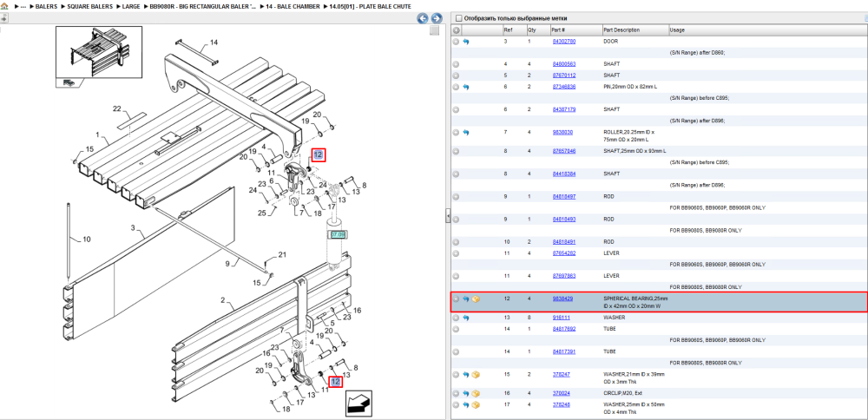868x420 pixels.
Task: Click the small gray square above the diagram
Action: click(x=435, y=30)
